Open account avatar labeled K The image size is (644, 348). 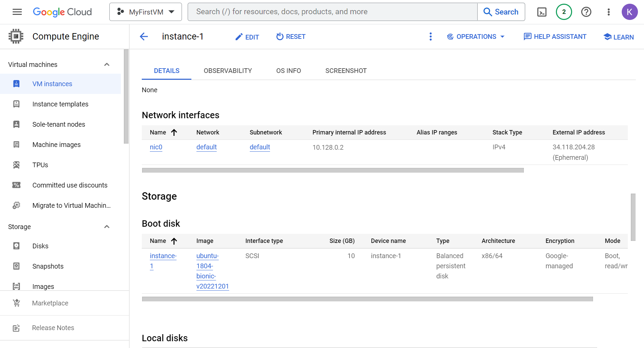[x=629, y=12]
